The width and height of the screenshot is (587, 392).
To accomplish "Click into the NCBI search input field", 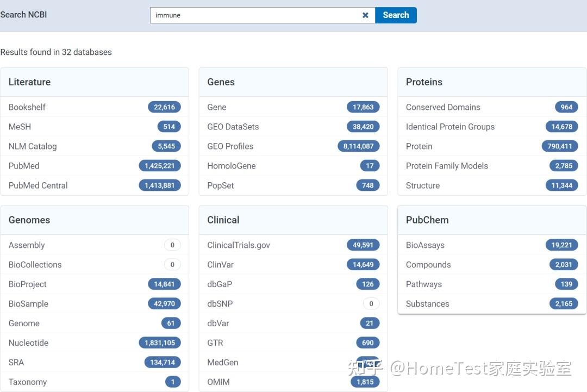I will coord(255,15).
